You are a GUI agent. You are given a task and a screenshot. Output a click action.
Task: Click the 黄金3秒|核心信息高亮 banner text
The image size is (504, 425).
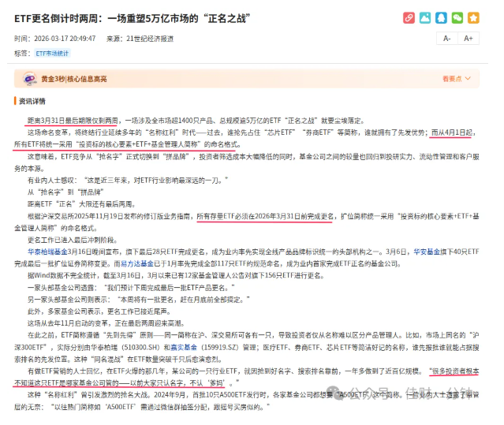pos(73,79)
